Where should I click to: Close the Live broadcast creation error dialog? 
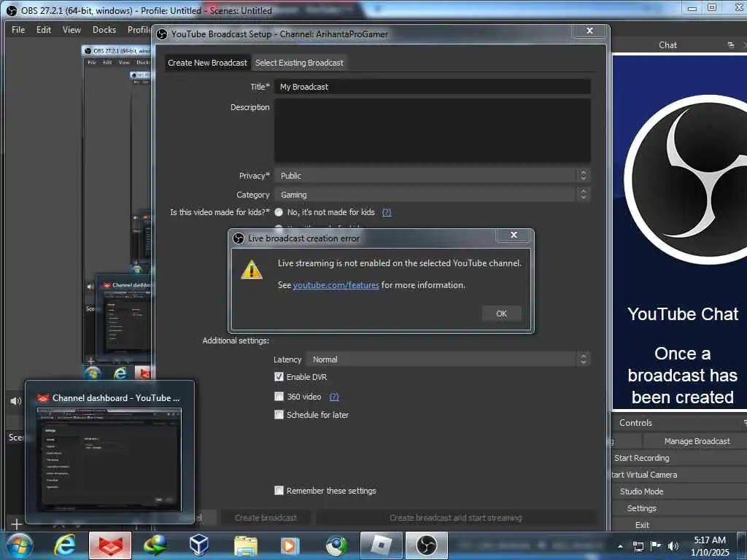pyautogui.click(x=514, y=235)
